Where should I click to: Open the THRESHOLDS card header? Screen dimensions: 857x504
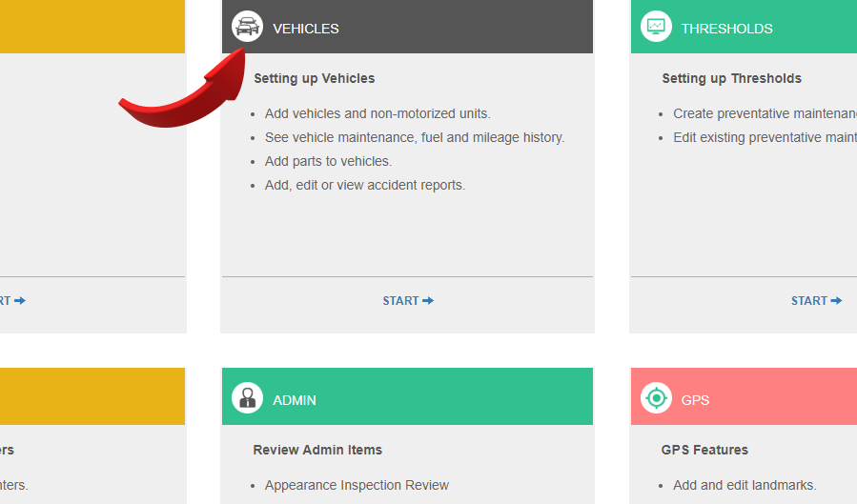(x=744, y=27)
